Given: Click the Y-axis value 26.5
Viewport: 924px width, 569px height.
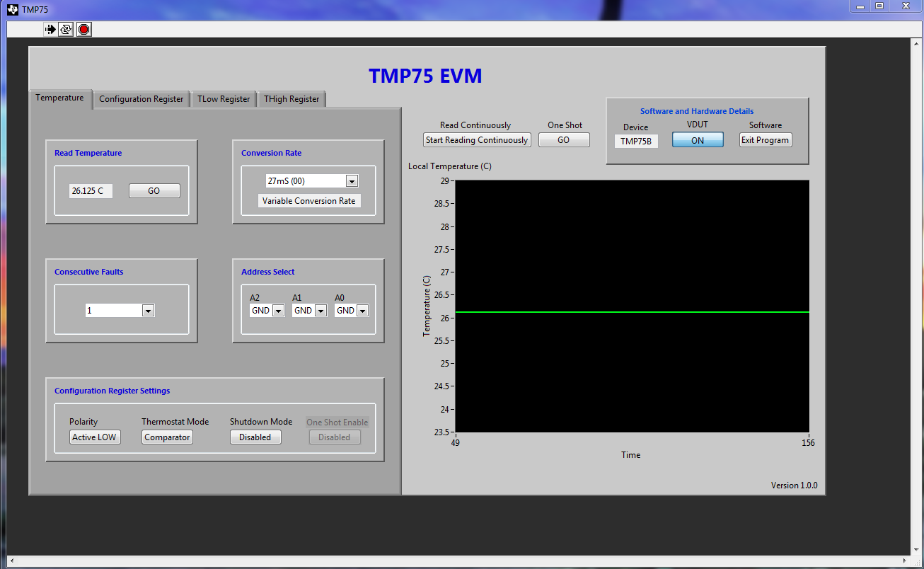Looking at the screenshot, I should click(441, 295).
